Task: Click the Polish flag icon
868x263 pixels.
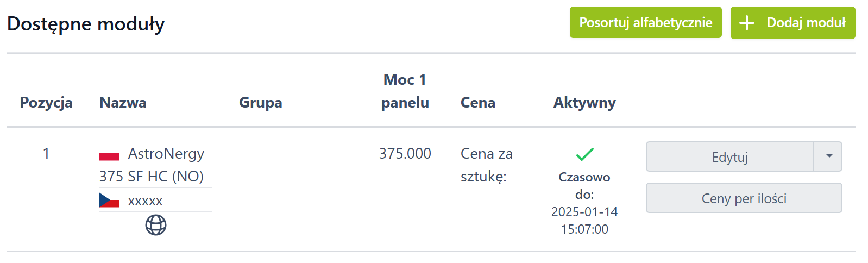Action: (109, 156)
